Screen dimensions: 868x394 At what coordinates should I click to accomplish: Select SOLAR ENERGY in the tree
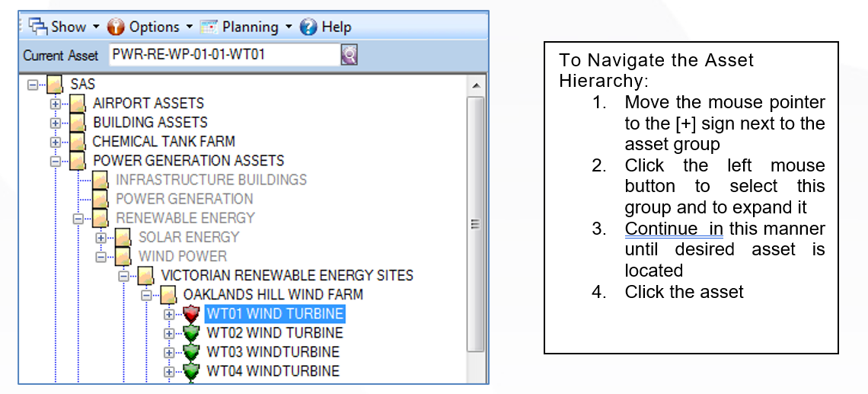[x=189, y=237]
